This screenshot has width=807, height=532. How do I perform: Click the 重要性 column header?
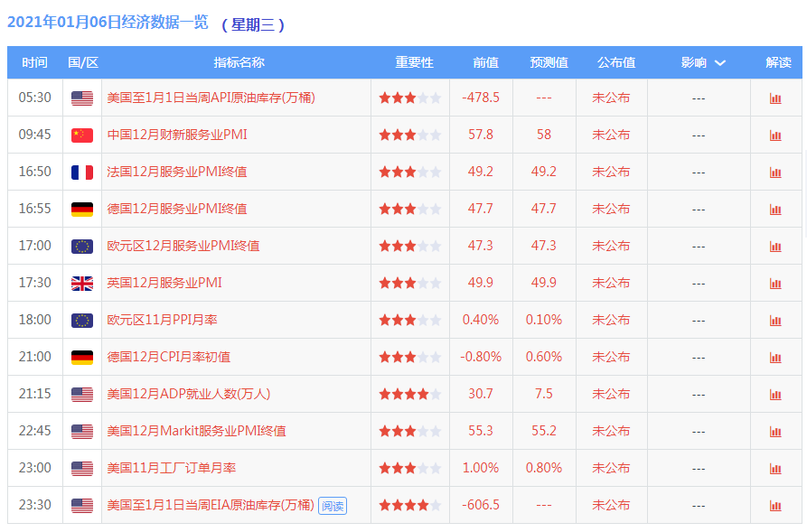click(414, 62)
